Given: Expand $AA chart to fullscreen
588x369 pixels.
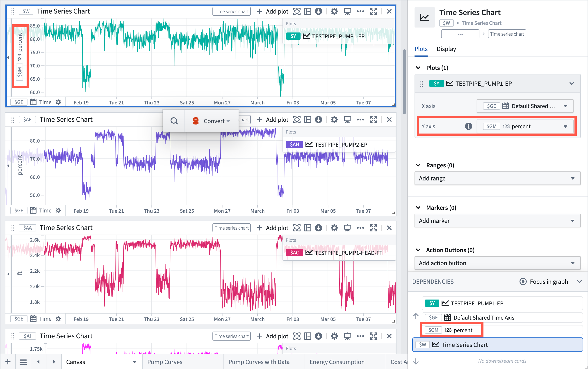Looking at the screenshot, I should pos(374,228).
